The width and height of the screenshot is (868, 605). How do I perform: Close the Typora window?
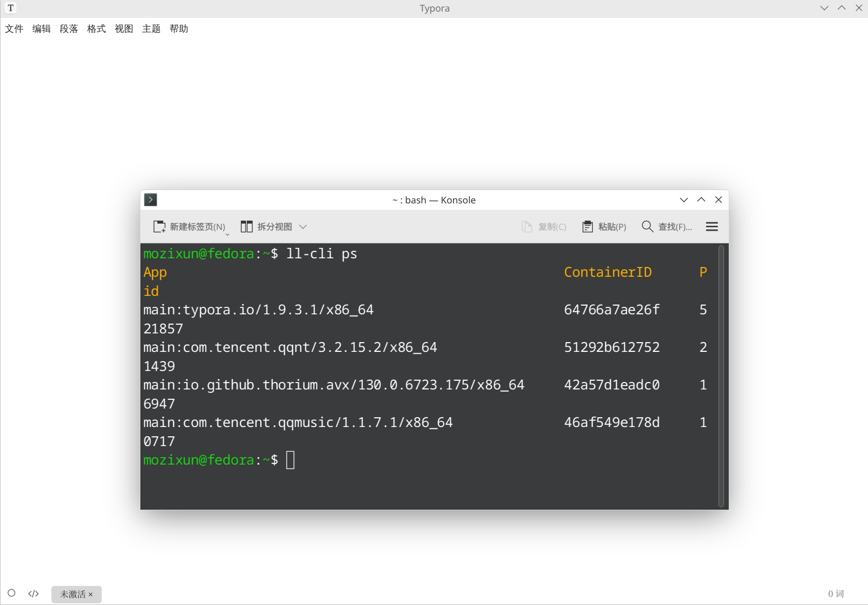(x=859, y=8)
